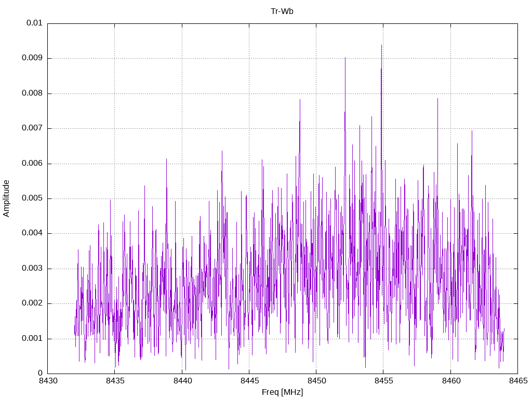Click the spectrum peak tip near 8452 MHz
Screen dimensions: 532x399
(x=345, y=58)
